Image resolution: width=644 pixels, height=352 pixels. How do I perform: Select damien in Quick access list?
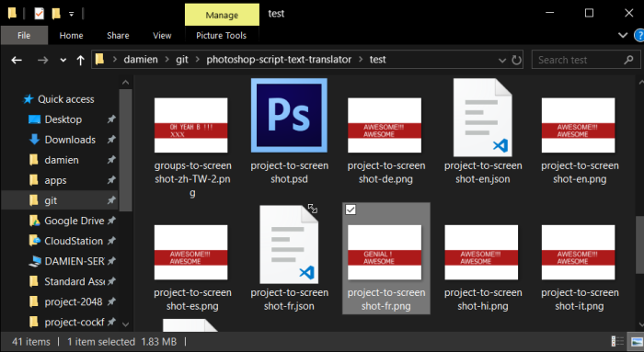(x=62, y=160)
